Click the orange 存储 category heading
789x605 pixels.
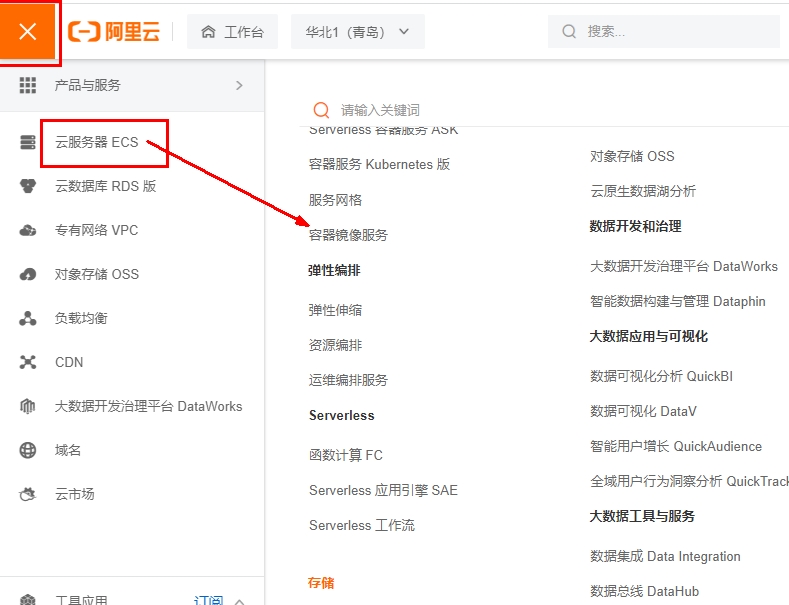tap(321, 583)
